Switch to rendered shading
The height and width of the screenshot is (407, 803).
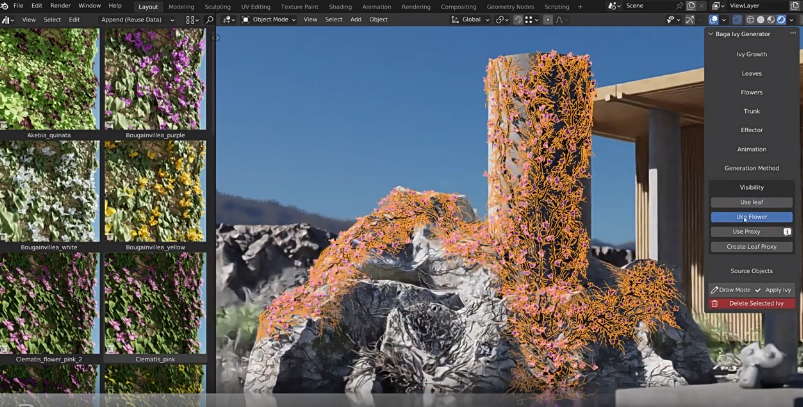[x=781, y=19]
